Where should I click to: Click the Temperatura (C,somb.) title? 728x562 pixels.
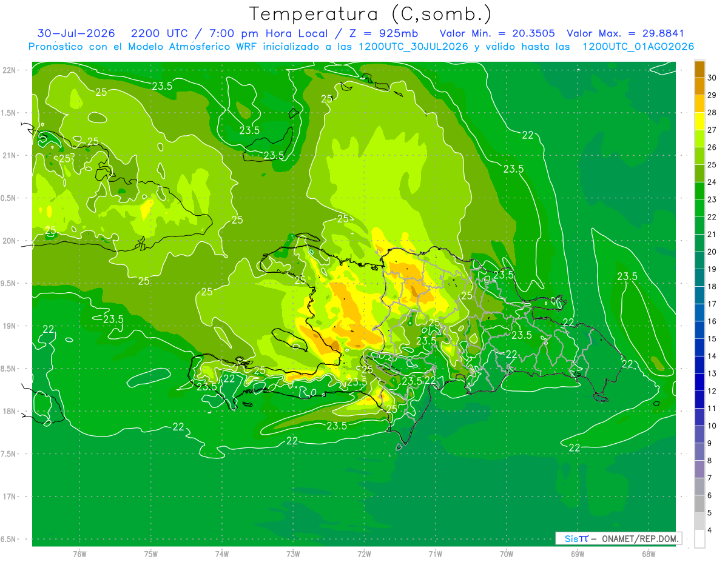[x=370, y=14]
